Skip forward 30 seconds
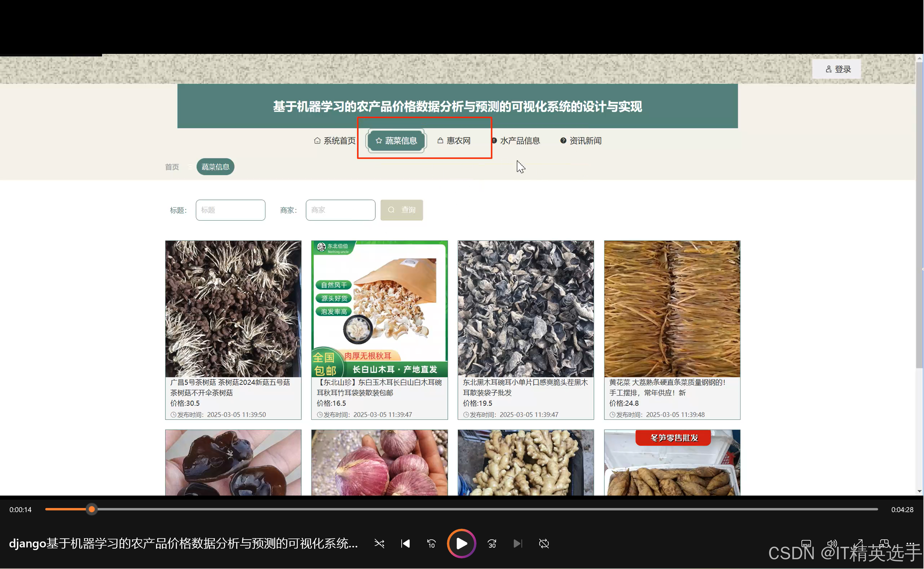This screenshot has width=924, height=569. (x=492, y=544)
